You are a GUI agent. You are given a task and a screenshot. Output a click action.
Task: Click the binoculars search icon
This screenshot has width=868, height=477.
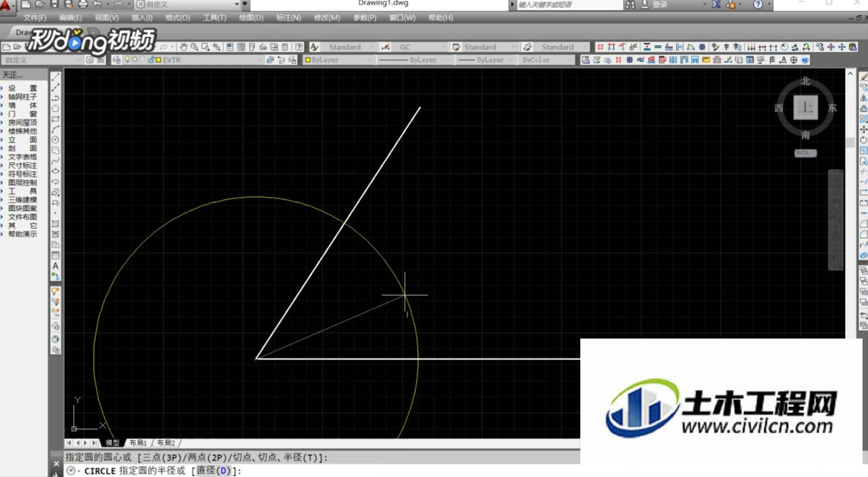point(630,4)
